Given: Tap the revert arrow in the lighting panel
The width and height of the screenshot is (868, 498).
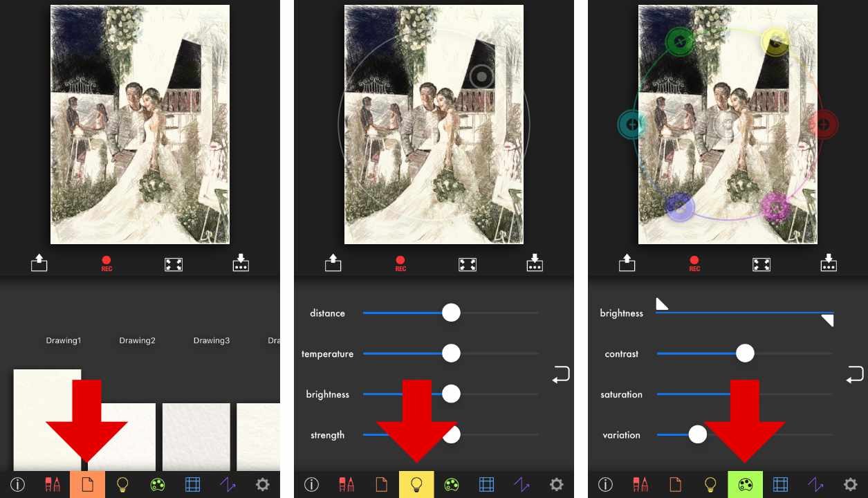Looking at the screenshot, I should [561, 374].
